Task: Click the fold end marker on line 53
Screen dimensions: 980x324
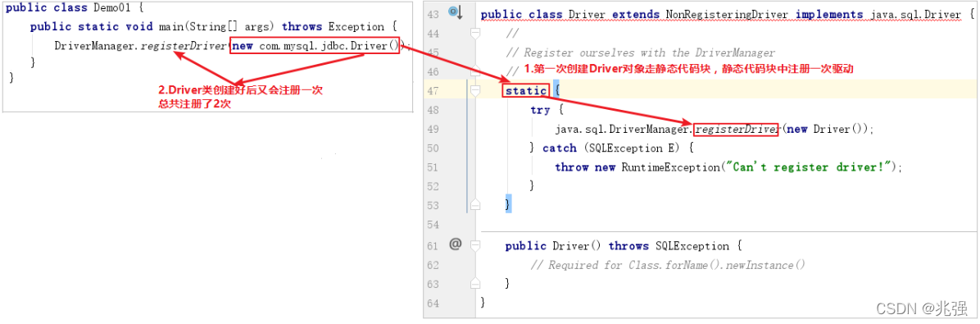Action: pos(475,204)
